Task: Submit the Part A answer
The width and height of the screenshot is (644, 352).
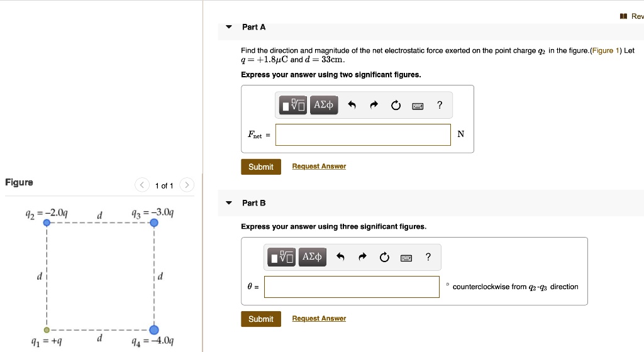Action: pos(261,167)
